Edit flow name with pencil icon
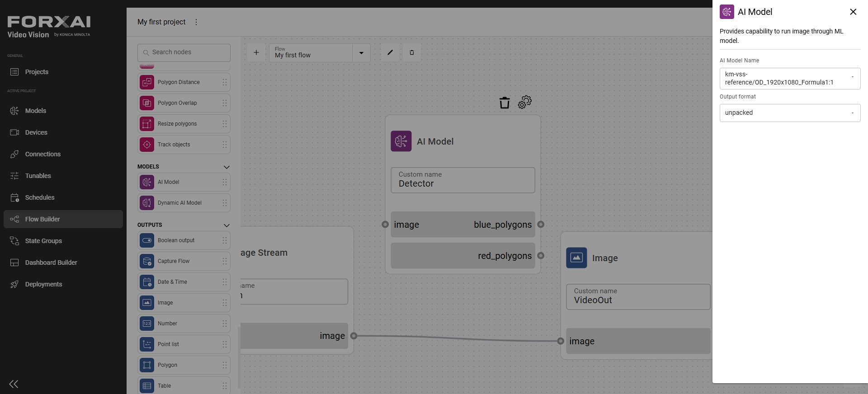This screenshot has width=868, height=394. [390, 52]
